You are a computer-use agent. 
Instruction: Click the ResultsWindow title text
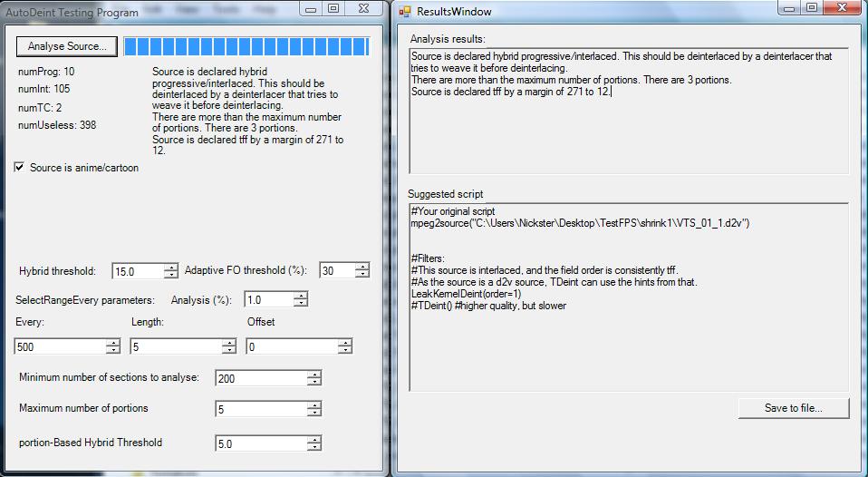[x=454, y=12]
